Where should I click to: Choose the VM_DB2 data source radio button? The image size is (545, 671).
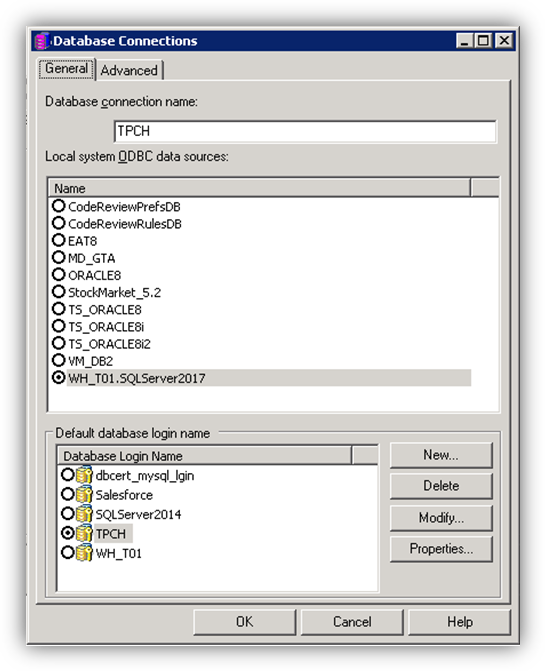[59, 360]
